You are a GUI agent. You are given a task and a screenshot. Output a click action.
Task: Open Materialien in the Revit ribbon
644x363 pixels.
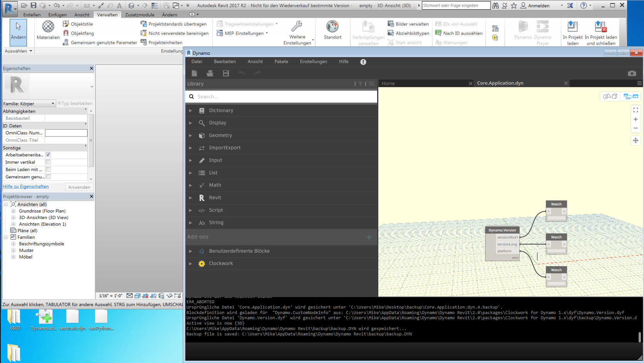click(x=48, y=31)
